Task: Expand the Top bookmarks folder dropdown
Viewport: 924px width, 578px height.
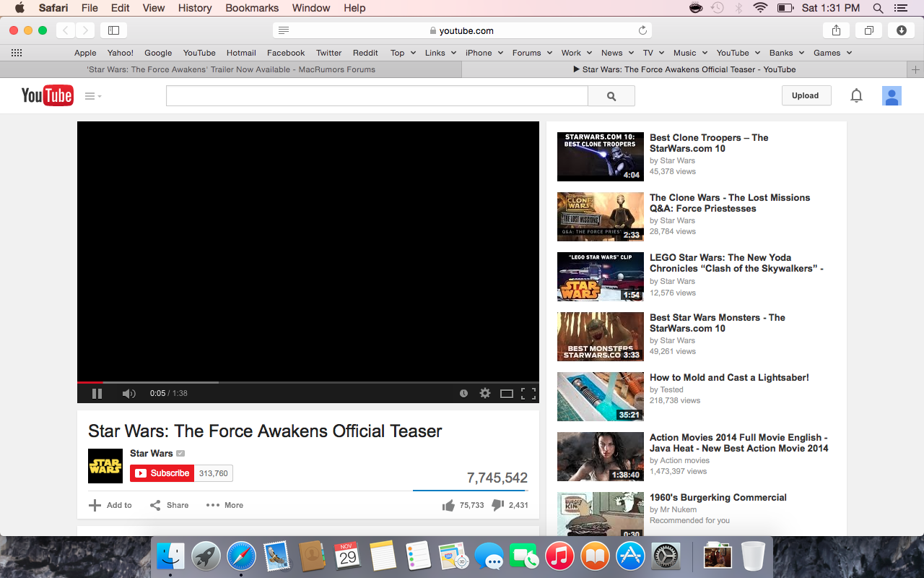Action: click(403, 53)
